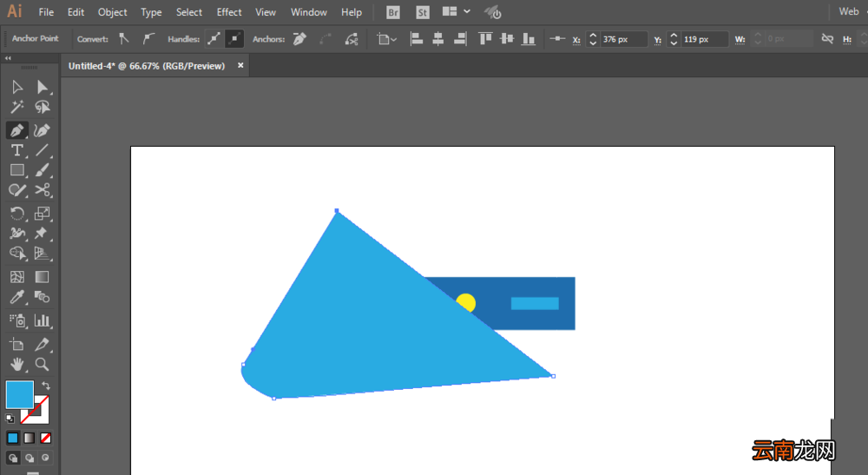Image resolution: width=868 pixels, height=475 pixels.
Task: Select the Type tool
Action: (x=17, y=150)
